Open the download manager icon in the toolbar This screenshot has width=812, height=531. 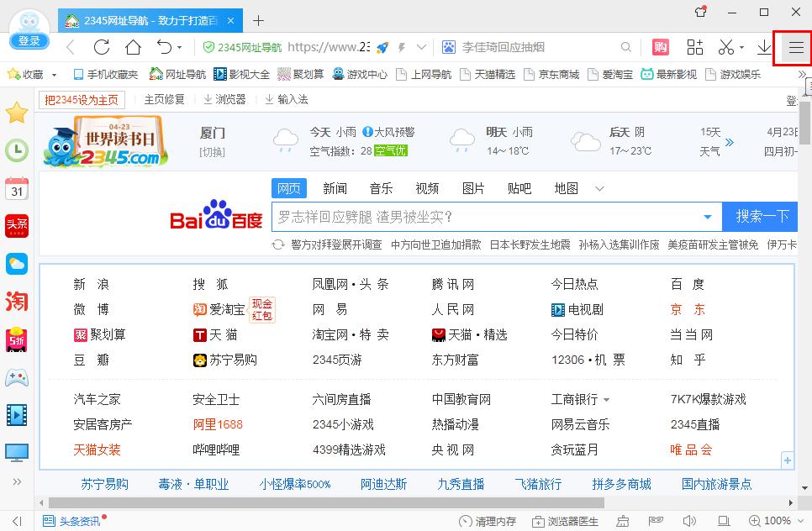point(766,48)
